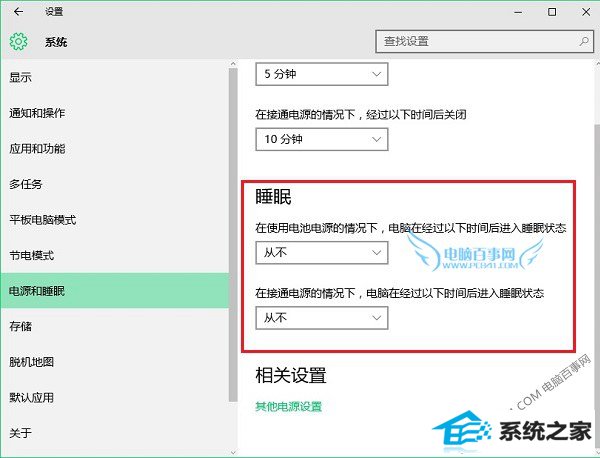Switch to the 多任务 section

coord(26,184)
